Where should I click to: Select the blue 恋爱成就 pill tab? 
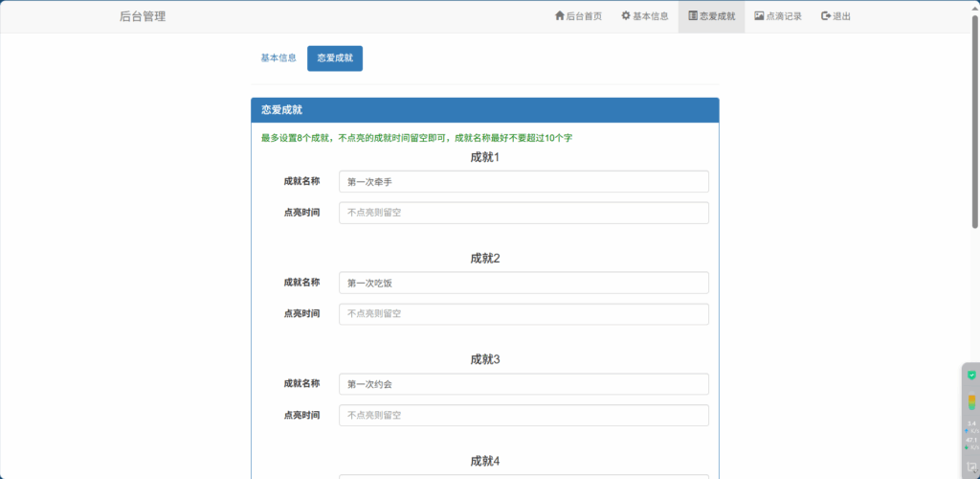(335, 58)
